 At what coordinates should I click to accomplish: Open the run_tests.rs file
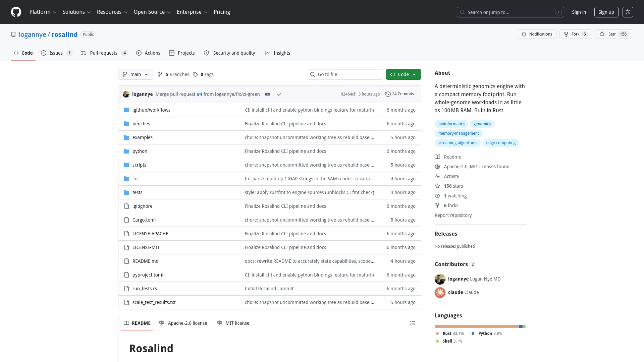pos(145,289)
